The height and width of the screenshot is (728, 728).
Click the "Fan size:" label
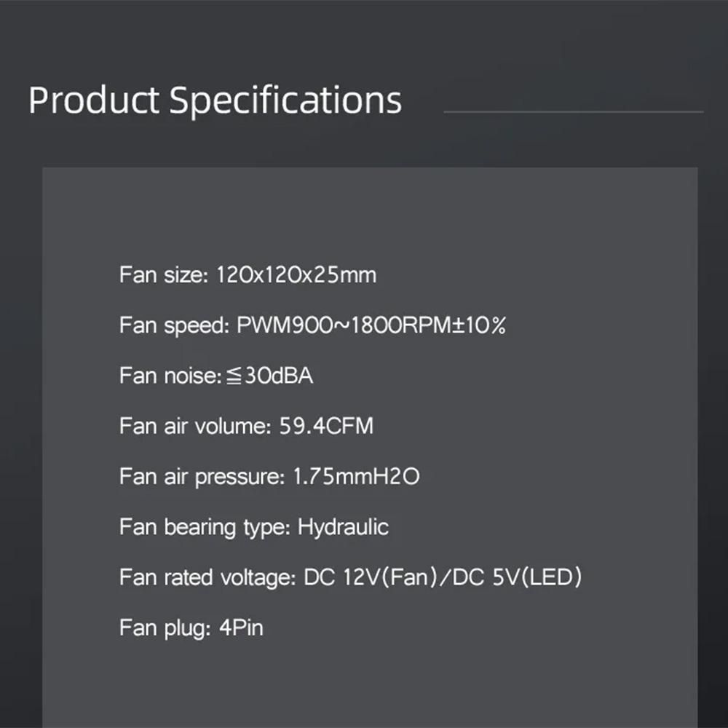165,275
